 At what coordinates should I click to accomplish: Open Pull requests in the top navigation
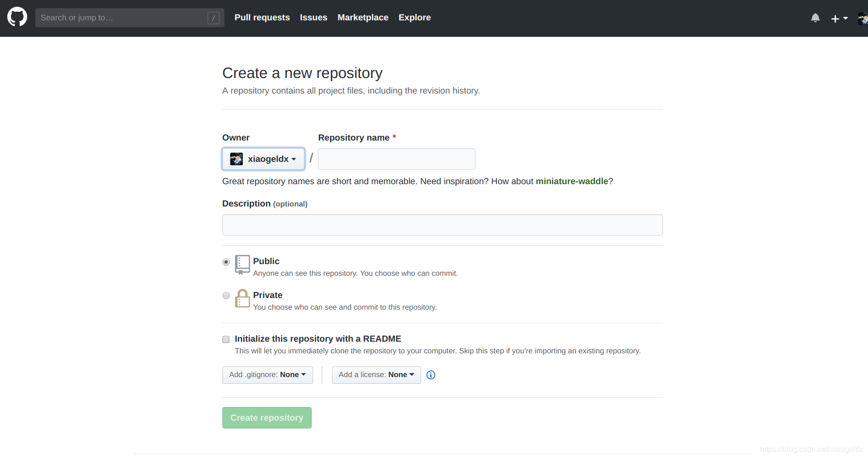click(x=262, y=17)
